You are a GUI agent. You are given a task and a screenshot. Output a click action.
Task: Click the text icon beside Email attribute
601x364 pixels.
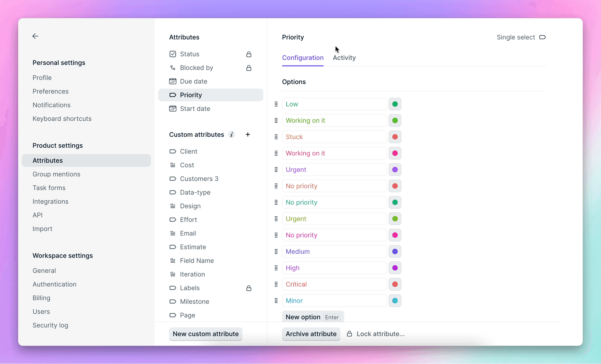pos(173,233)
